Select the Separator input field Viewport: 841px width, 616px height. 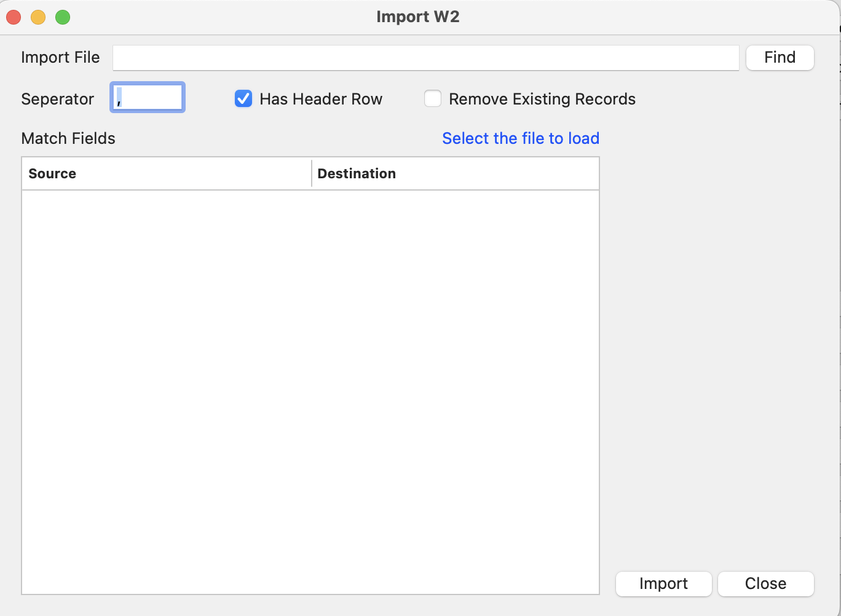pos(147,97)
